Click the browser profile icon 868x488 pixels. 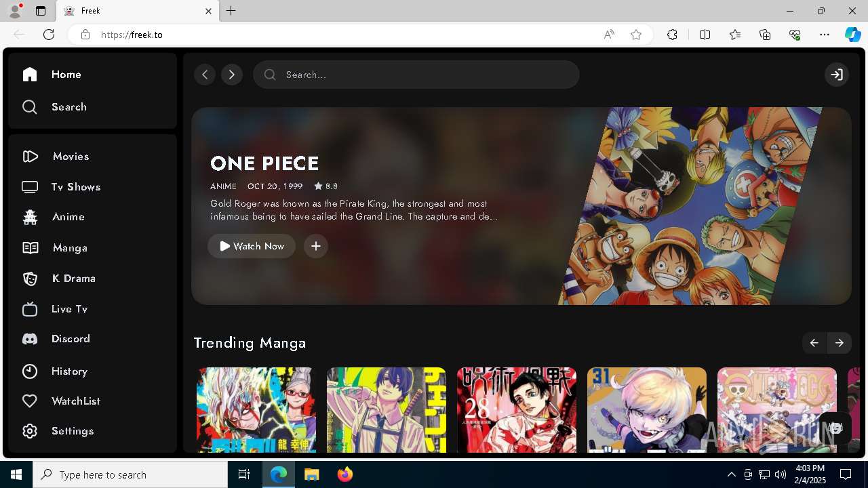(14, 11)
